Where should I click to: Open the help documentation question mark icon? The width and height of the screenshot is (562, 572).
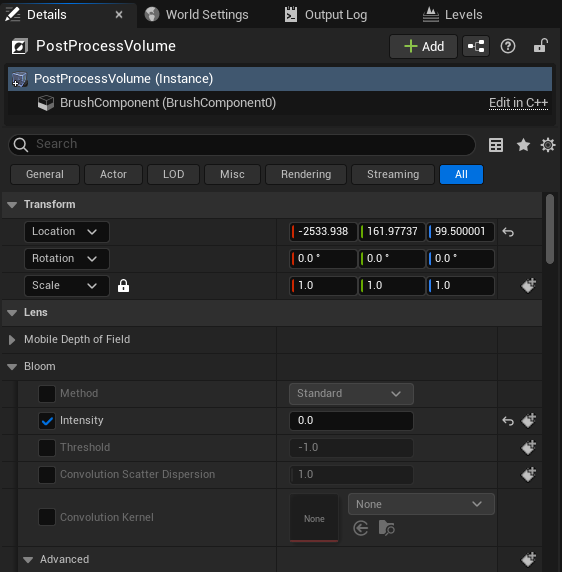508,46
